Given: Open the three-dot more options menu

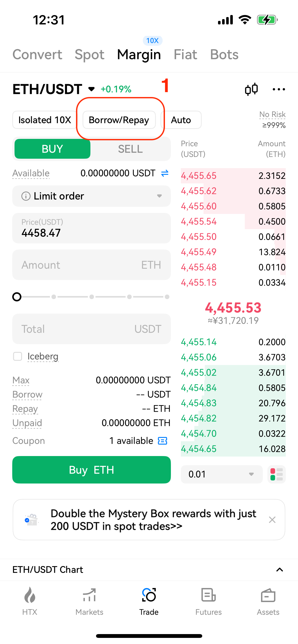Looking at the screenshot, I should click(x=279, y=90).
